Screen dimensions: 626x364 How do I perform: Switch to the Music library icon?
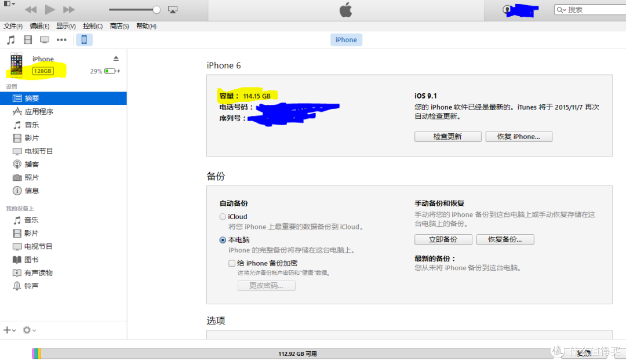pos(11,39)
